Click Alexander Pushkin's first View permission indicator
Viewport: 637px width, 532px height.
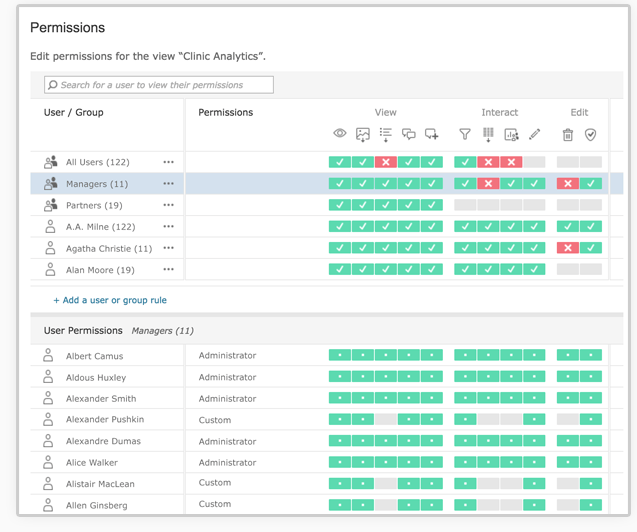(340, 420)
